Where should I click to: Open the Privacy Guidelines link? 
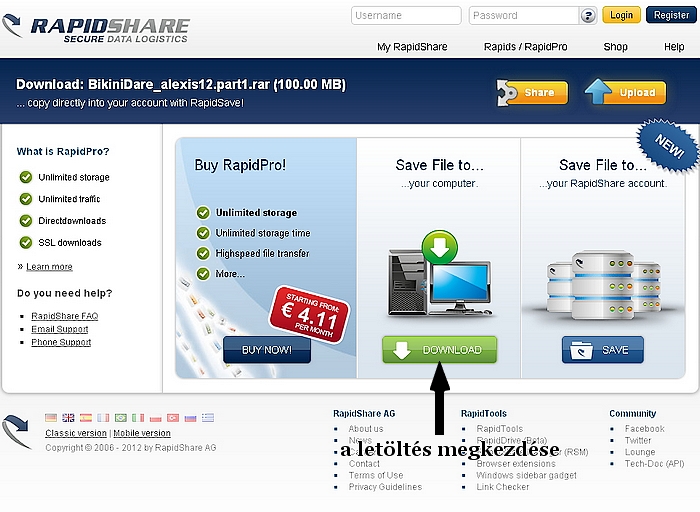pyautogui.click(x=385, y=487)
